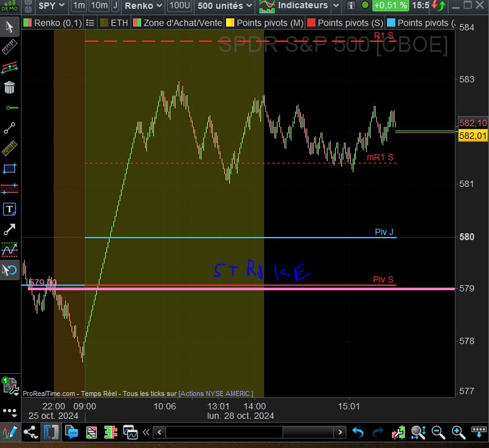Click the 582,10 price label

click(x=473, y=123)
